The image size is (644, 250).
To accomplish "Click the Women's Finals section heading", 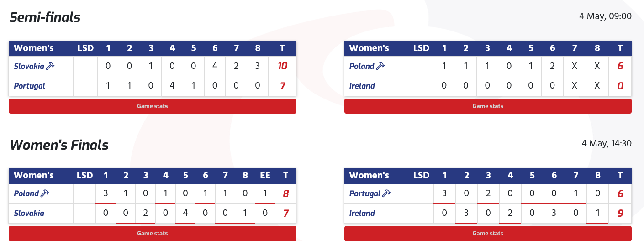I will [59, 145].
